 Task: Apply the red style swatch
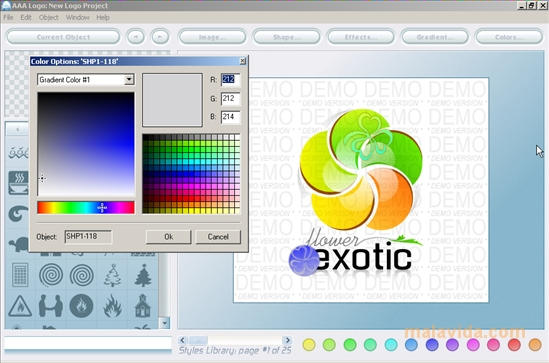pyautogui.click(x=514, y=345)
